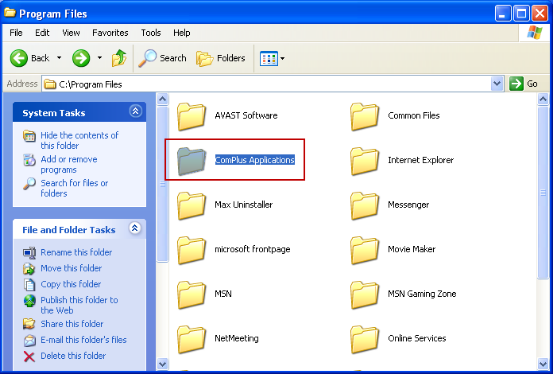Click Share this folder link
Screen dimensions: 554x374
pyautogui.click(x=72, y=324)
